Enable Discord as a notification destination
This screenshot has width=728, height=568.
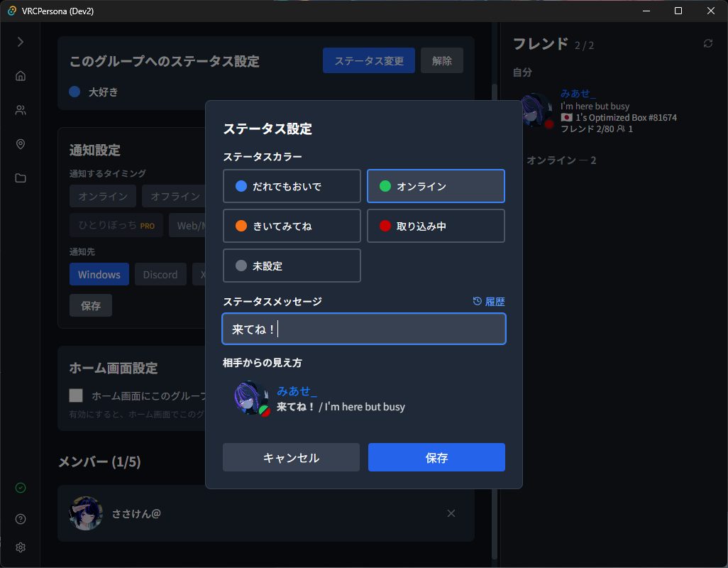160,274
